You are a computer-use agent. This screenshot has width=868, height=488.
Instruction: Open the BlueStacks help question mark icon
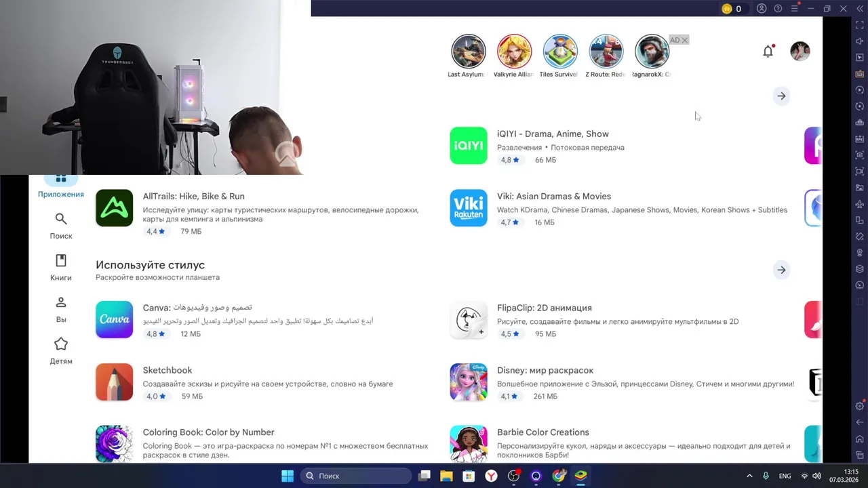(778, 9)
